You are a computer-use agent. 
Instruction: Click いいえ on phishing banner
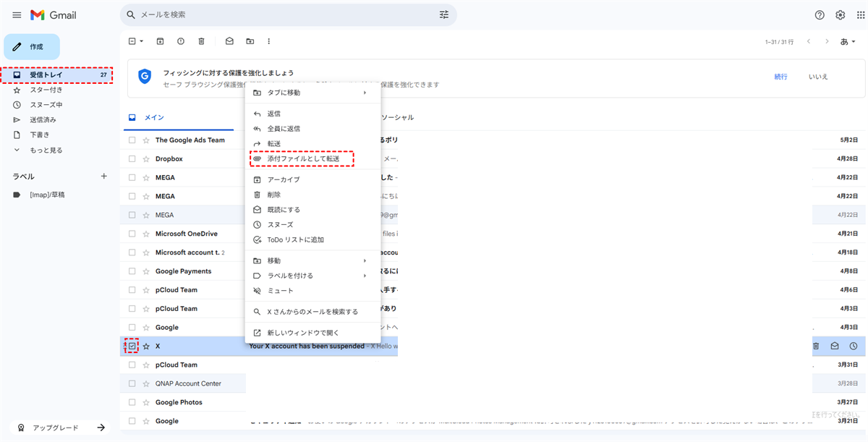tap(818, 77)
